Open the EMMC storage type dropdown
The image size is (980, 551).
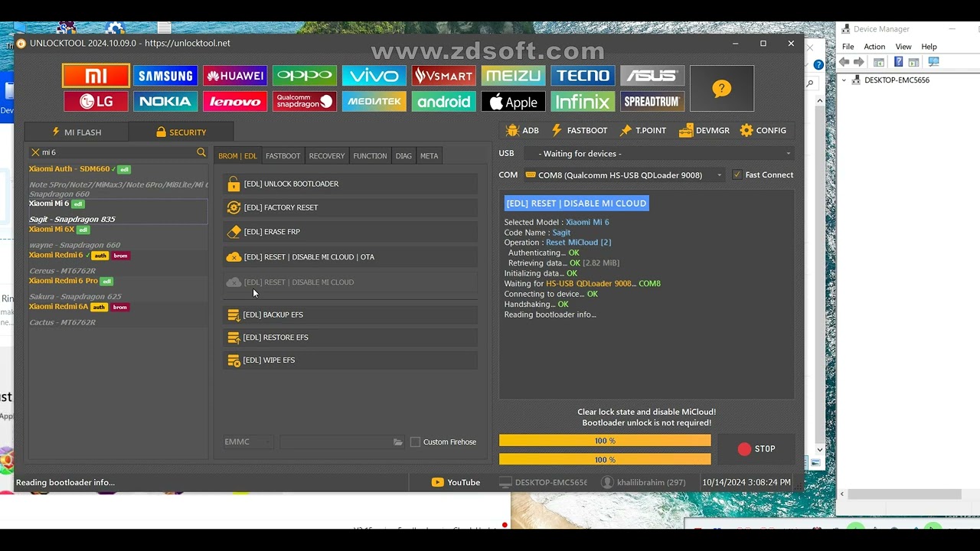tap(248, 442)
